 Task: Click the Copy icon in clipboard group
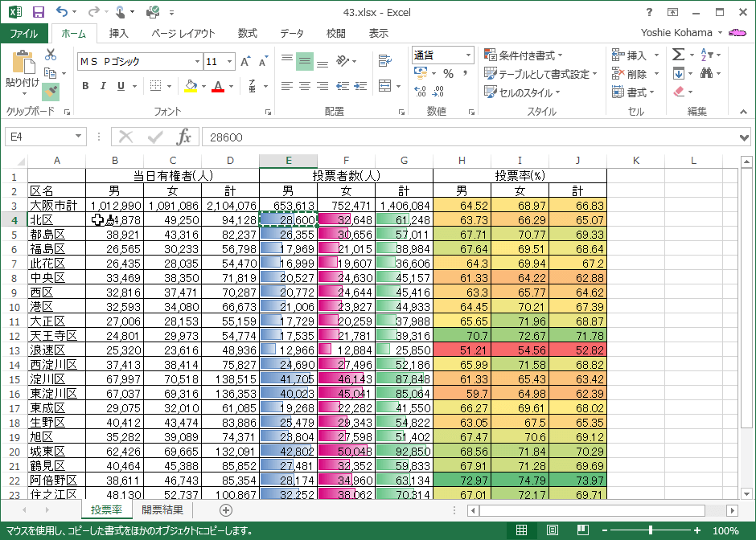click(50, 73)
